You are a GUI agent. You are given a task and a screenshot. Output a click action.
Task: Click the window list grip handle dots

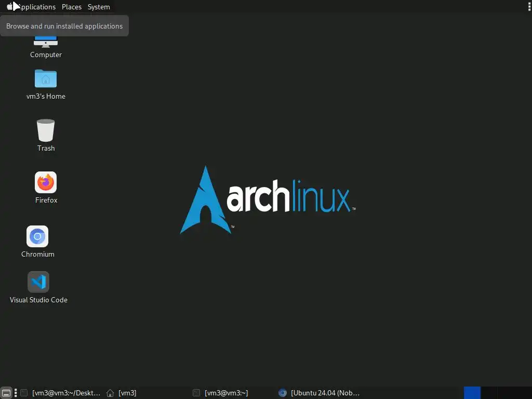pyautogui.click(x=16, y=393)
